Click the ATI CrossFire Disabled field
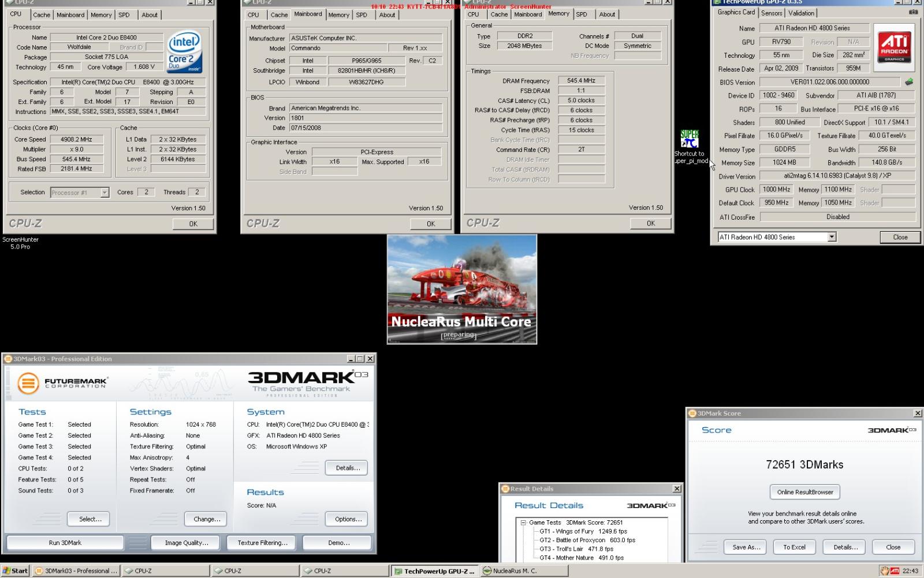 [837, 217]
